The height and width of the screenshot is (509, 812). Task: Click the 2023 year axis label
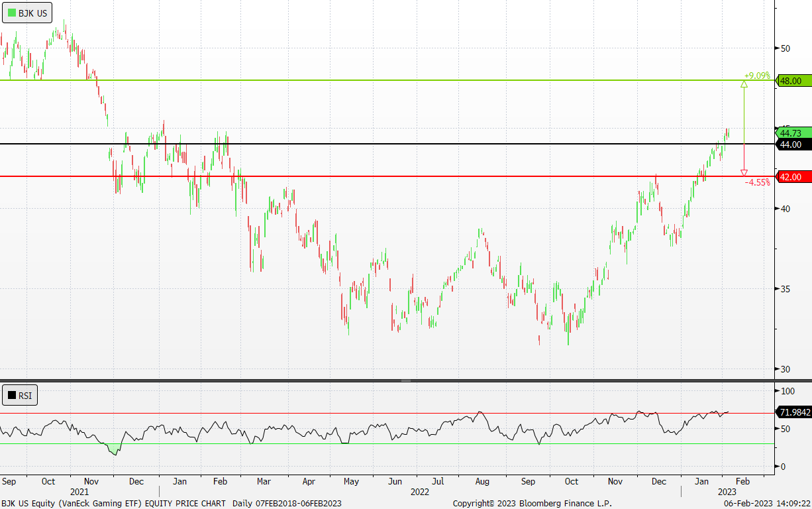tap(727, 492)
